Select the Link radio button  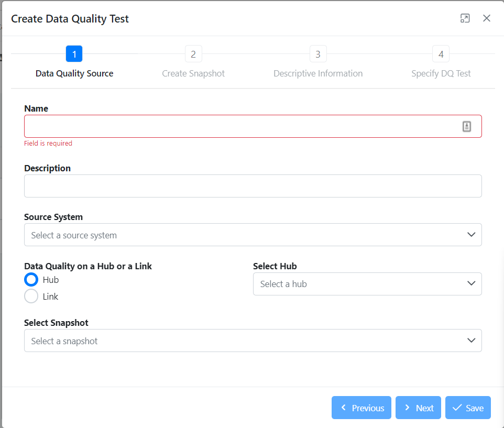click(31, 297)
